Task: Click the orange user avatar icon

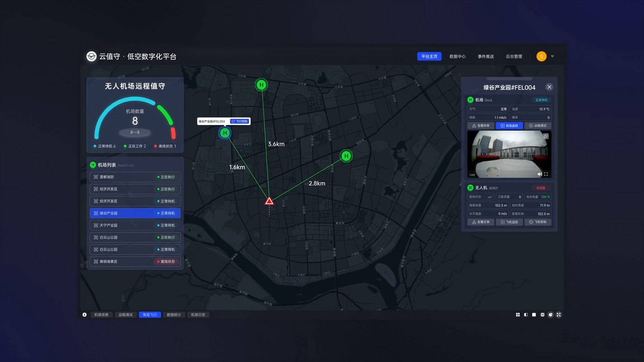Action: (x=541, y=57)
